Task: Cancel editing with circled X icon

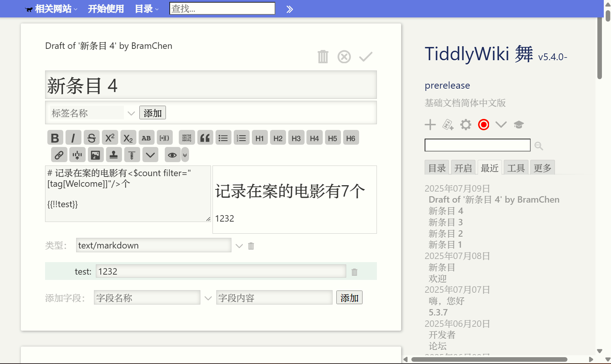Action: 344,57
